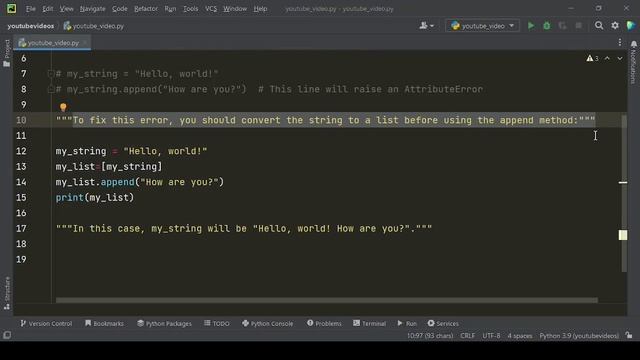Click fold marker on line 8

51,89
